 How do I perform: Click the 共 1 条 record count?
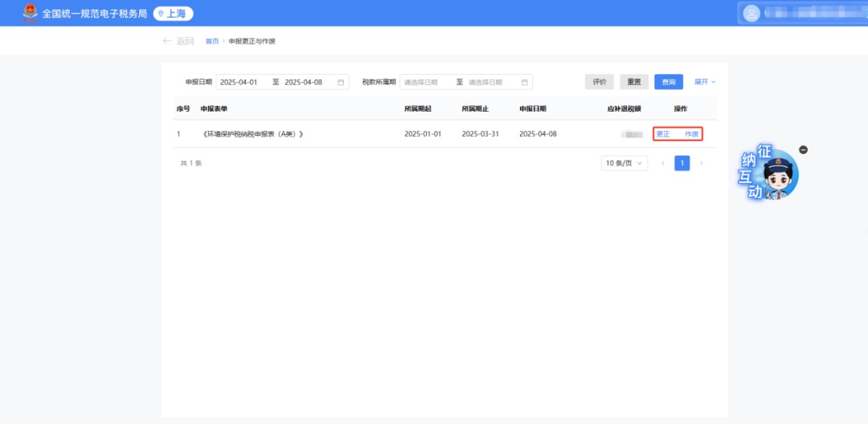(x=191, y=164)
